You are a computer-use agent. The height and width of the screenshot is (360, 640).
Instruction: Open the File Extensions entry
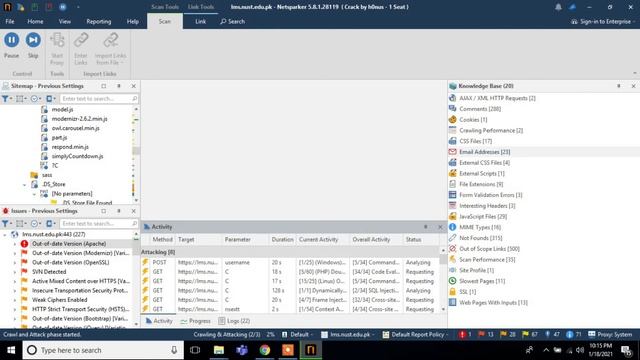[481, 184]
